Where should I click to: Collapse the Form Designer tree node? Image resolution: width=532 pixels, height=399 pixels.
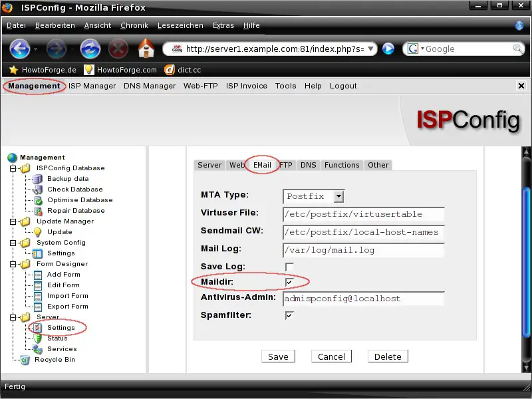[x=13, y=264]
